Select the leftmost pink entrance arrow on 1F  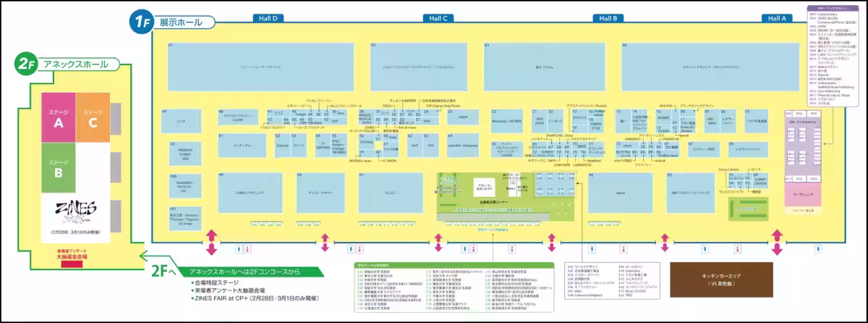coord(211,243)
